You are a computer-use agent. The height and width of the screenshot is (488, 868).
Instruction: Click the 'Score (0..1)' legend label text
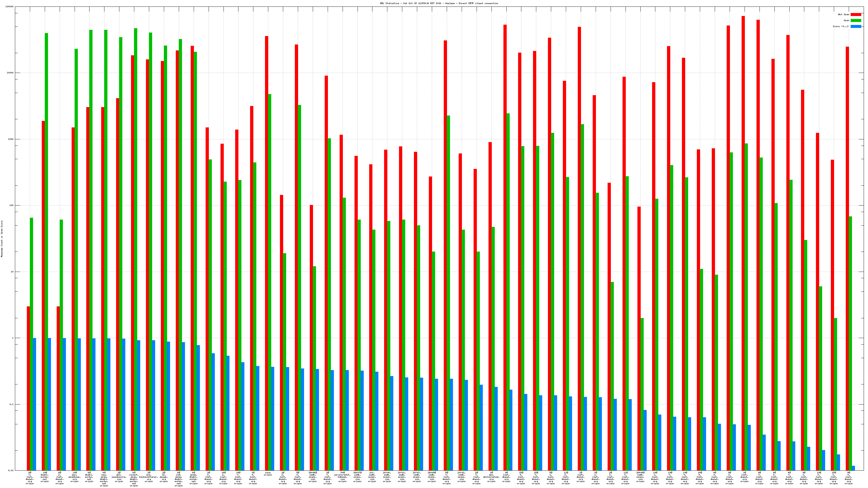[x=841, y=26]
